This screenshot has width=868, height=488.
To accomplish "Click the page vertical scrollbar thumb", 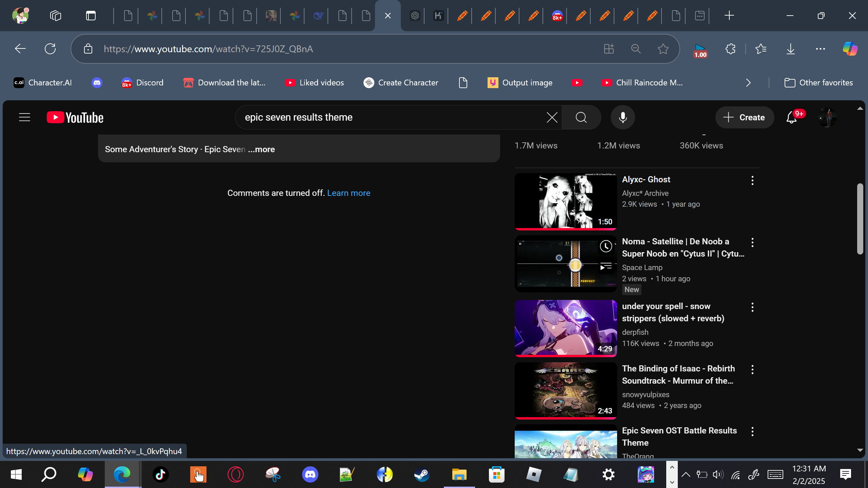I will 860,219.
